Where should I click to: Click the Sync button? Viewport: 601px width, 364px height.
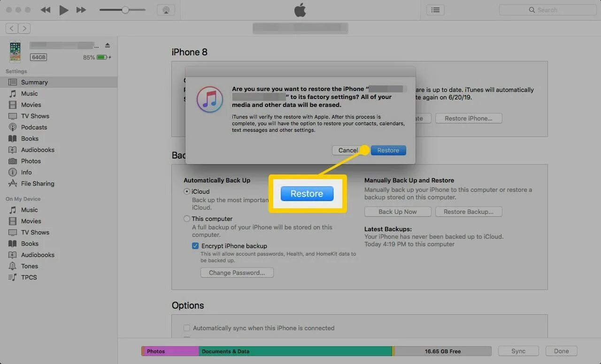point(518,351)
